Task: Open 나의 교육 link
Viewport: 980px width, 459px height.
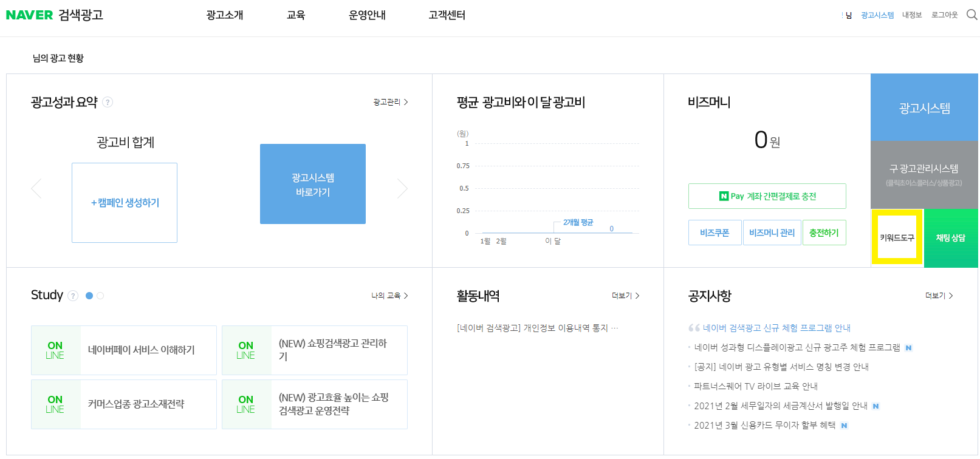Action: coord(389,296)
